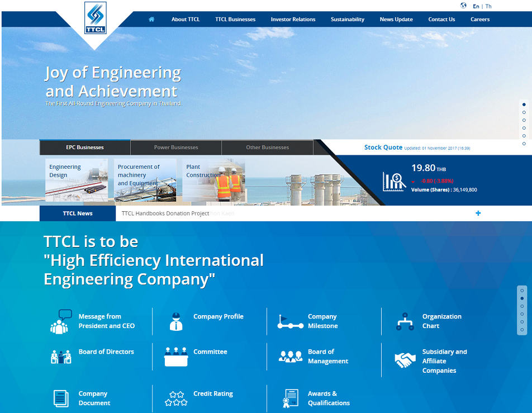The width and height of the screenshot is (532, 413).
Task: Open the Engineering Design thumbnail
Action: tap(77, 180)
